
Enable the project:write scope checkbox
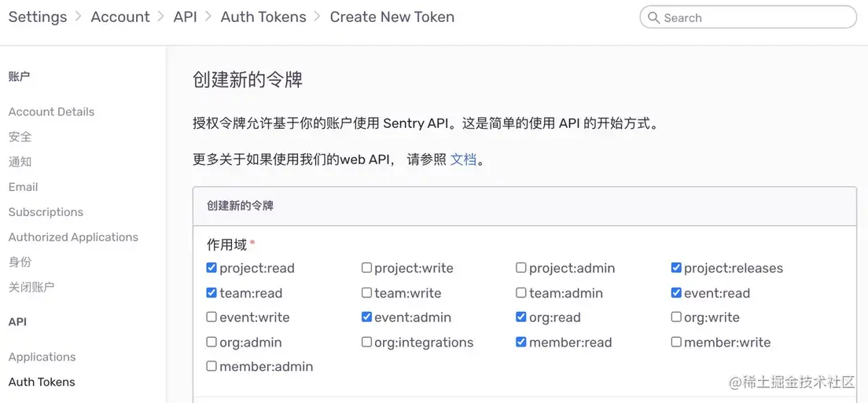click(367, 268)
